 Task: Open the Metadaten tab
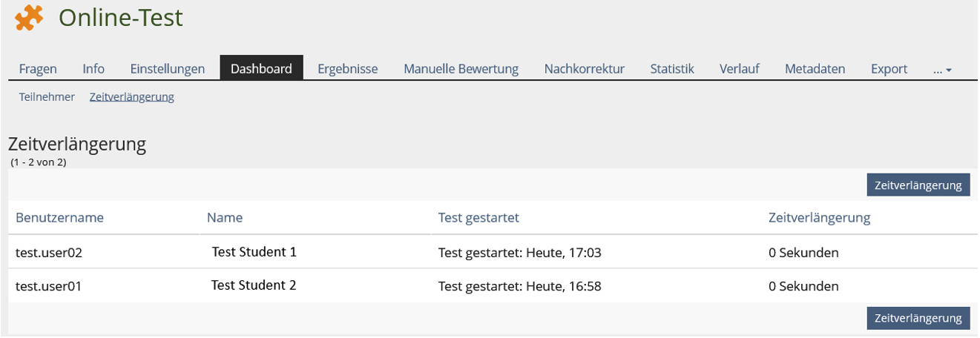(x=815, y=69)
